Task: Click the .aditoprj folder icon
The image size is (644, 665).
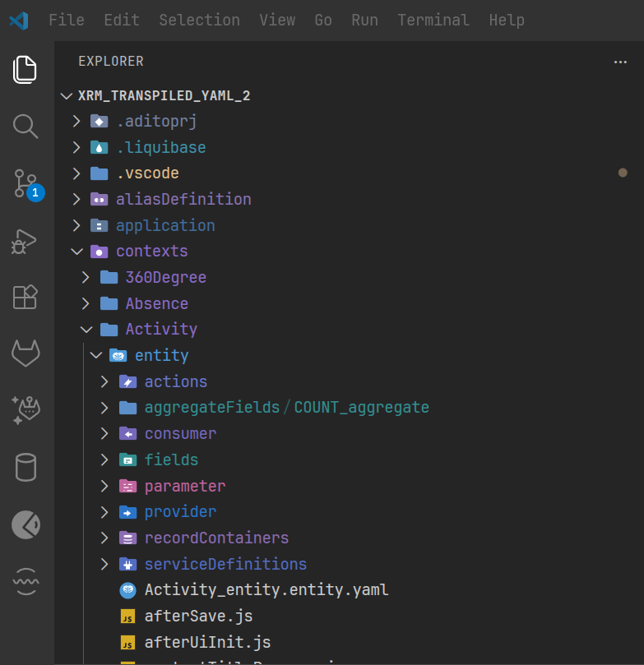Action: pyautogui.click(x=100, y=122)
